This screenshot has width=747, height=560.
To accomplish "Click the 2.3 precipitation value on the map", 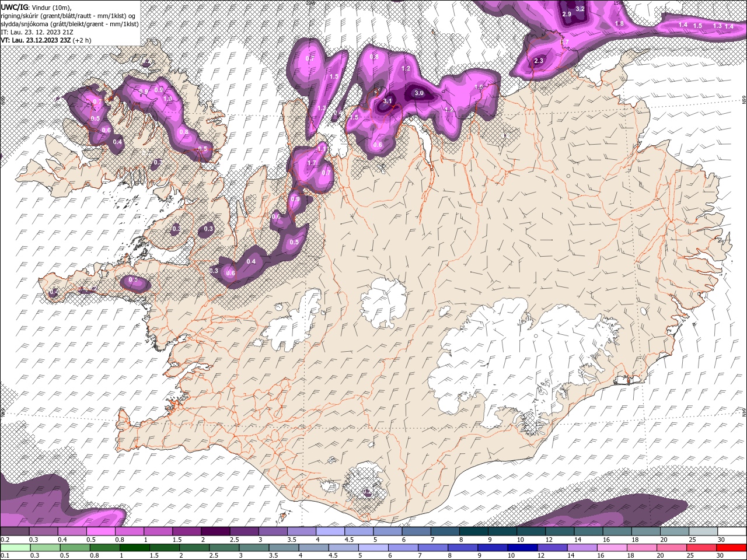I will click(539, 61).
